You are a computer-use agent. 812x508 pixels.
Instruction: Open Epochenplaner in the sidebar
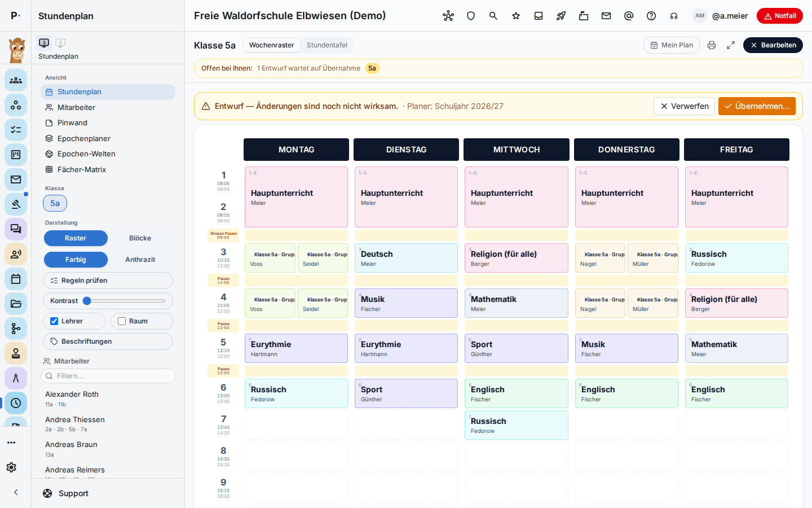[x=108, y=138]
